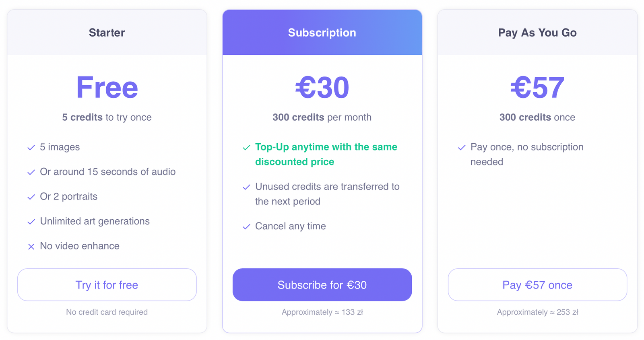Select the Pay As You Go header
Screen dimensions: 644x340
(x=537, y=33)
